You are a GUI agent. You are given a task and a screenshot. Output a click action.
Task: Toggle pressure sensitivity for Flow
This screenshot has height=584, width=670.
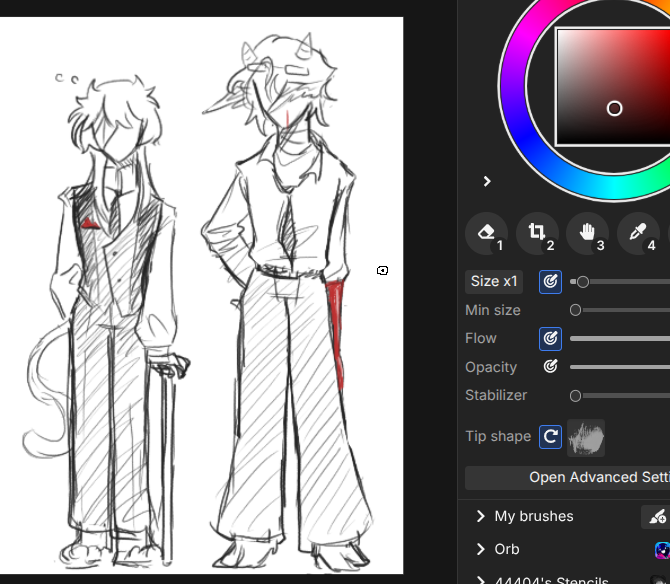click(x=550, y=339)
